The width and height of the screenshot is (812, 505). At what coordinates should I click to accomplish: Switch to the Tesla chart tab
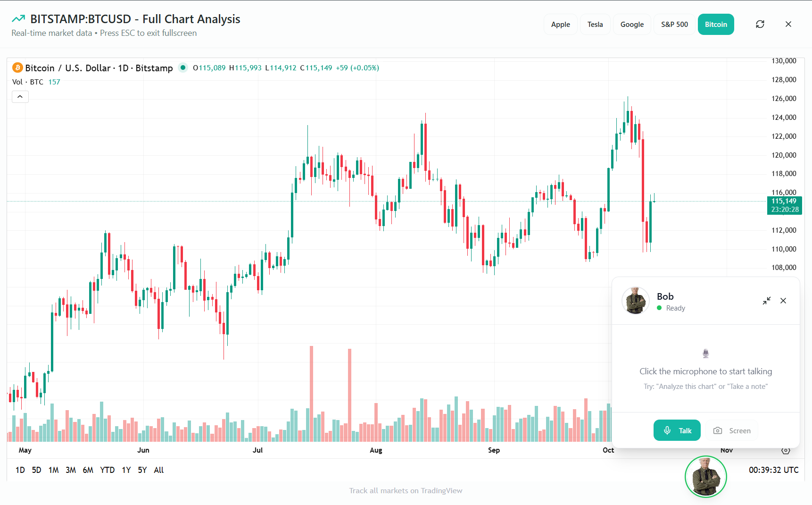pos(595,24)
